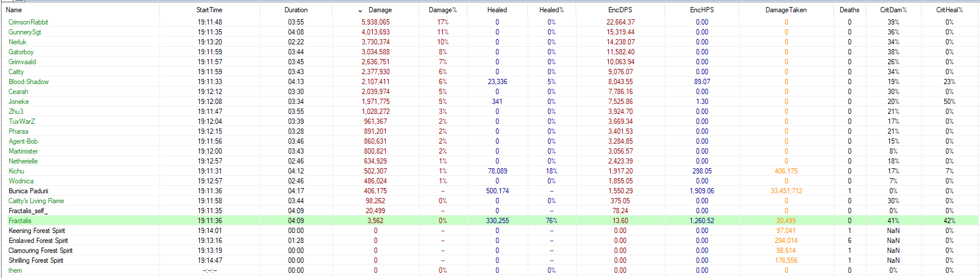Click the Shrilling Forest Spirit entry
The width and height of the screenshot is (980, 278).
pyautogui.click(x=36, y=260)
